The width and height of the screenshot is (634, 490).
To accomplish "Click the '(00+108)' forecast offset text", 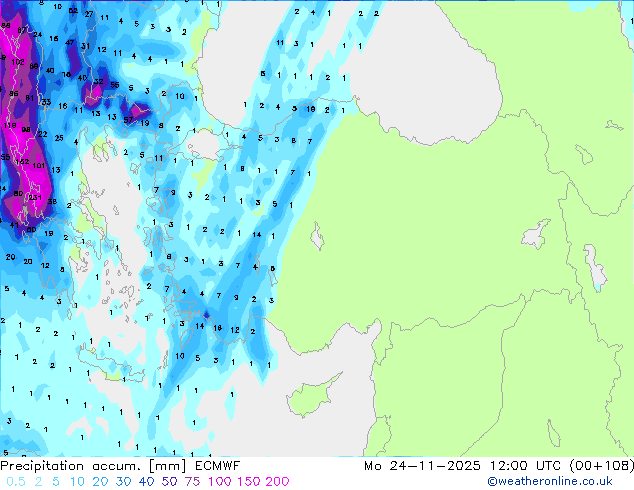I will 602,466.
